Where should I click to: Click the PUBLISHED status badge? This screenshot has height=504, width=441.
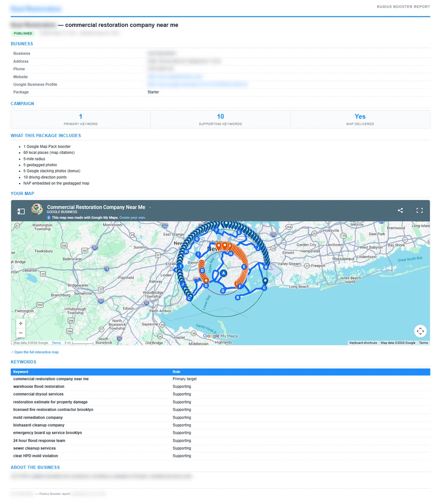pyautogui.click(x=23, y=34)
